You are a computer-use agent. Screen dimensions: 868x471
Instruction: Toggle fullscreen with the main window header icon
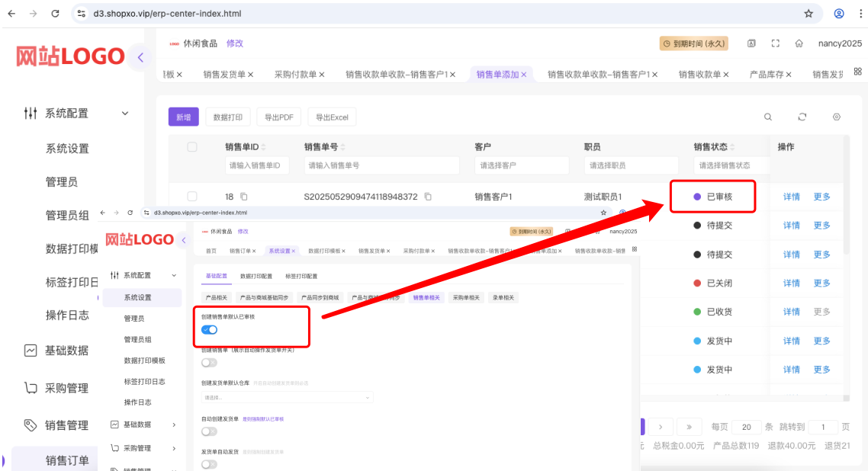776,43
